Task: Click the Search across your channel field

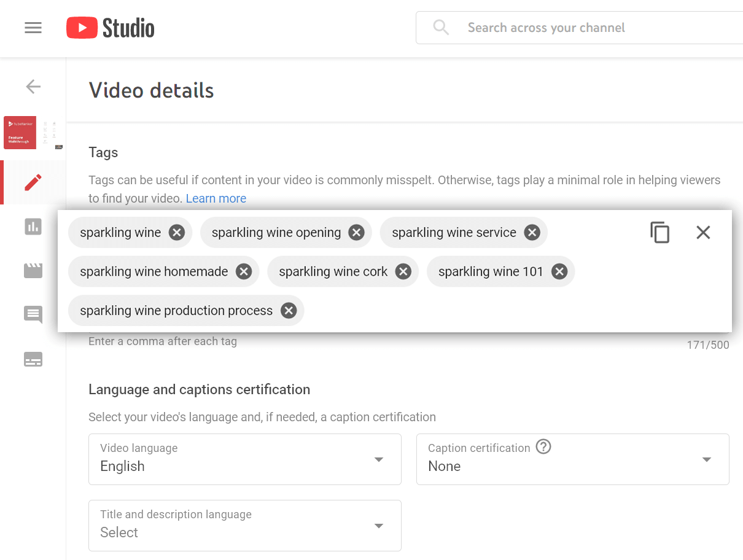Action: (x=589, y=28)
